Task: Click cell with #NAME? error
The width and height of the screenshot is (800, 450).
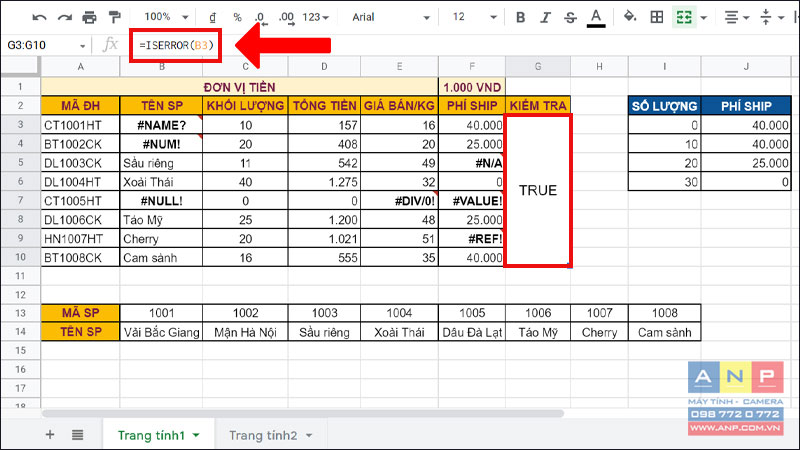Action: 161,125
